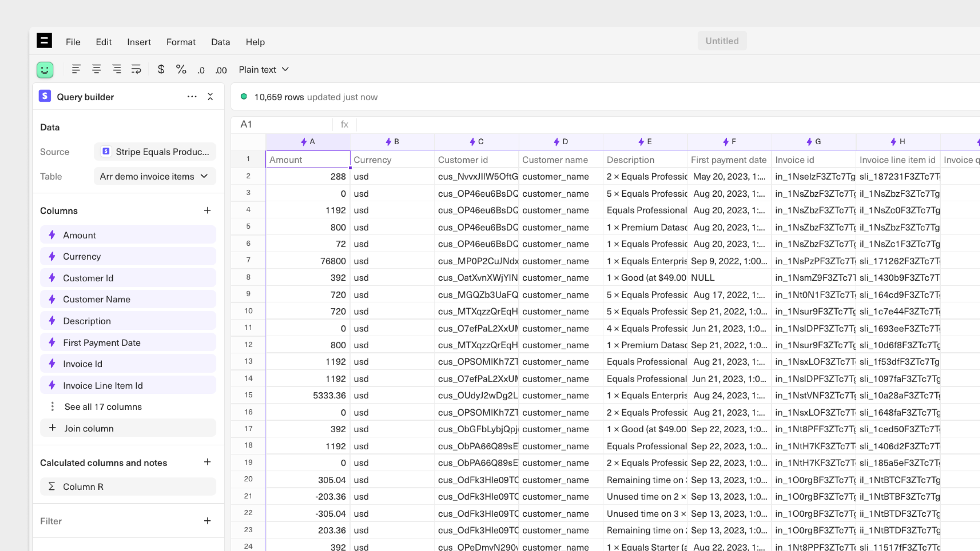Apply dollar currency format

pos(161,69)
